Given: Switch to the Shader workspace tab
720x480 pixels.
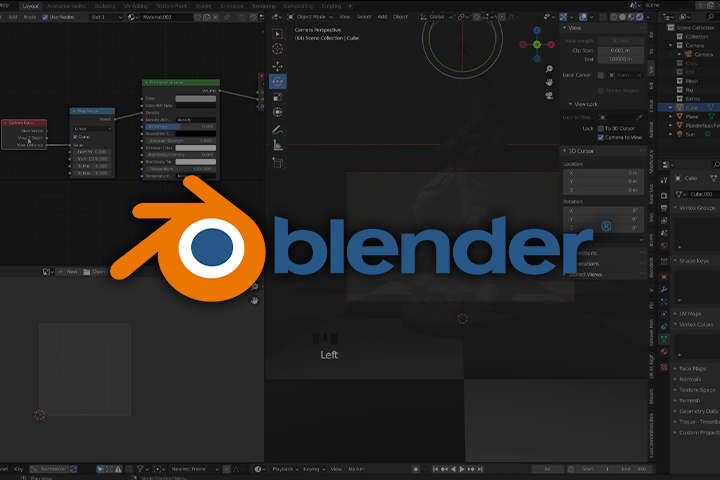Looking at the screenshot, I should [x=203, y=6].
